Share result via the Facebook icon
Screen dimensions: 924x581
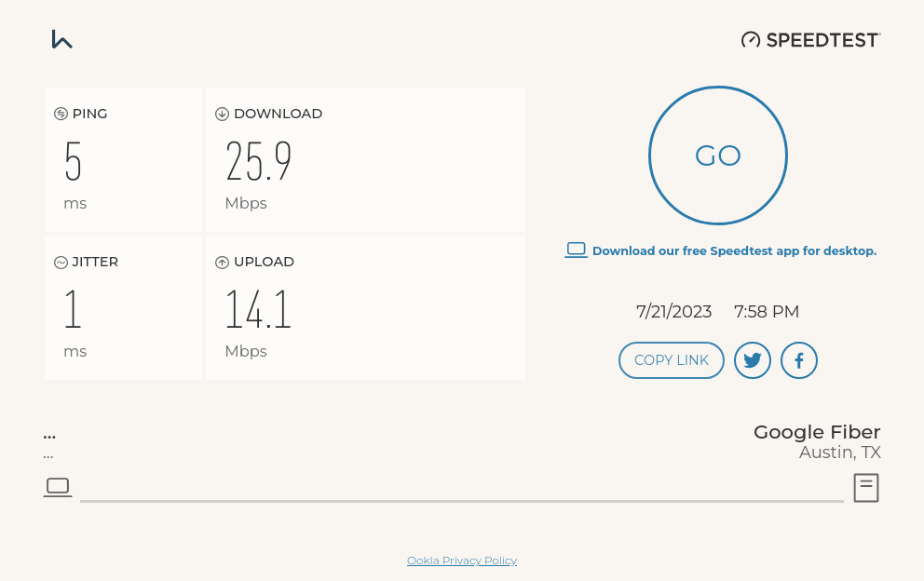pyautogui.click(x=799, y=360)
